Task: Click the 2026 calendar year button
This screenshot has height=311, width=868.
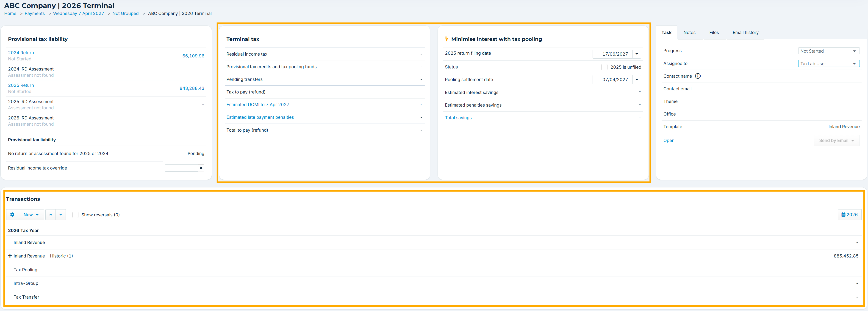Action: tap(849, 215)
